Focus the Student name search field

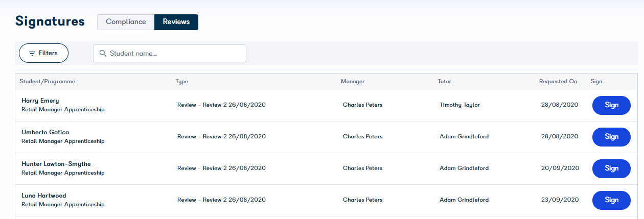click(x=170, y=54)
